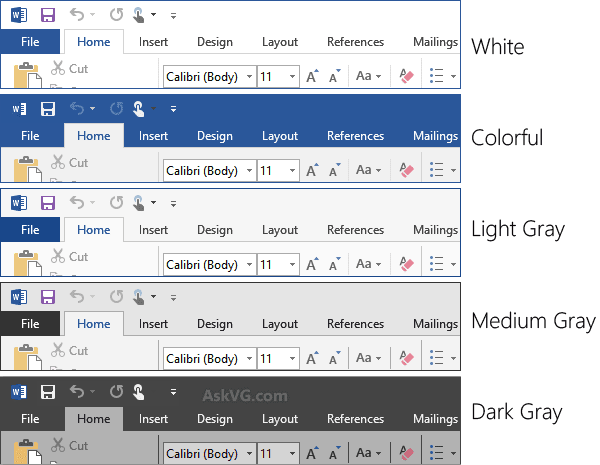
Task: Select the References tab in the Dark Gray theme
Action: point(355,419)
